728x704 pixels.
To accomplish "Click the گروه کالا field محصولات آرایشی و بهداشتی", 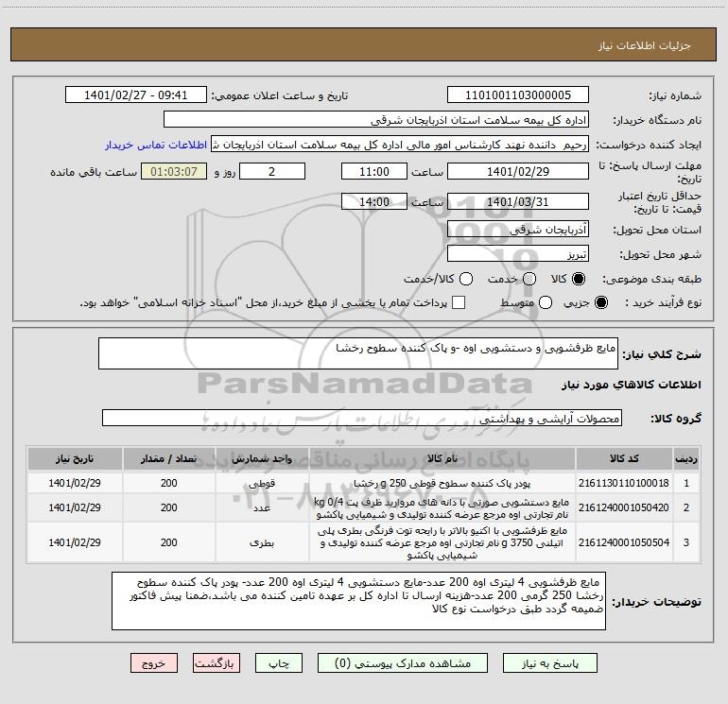I will point(362,418).
